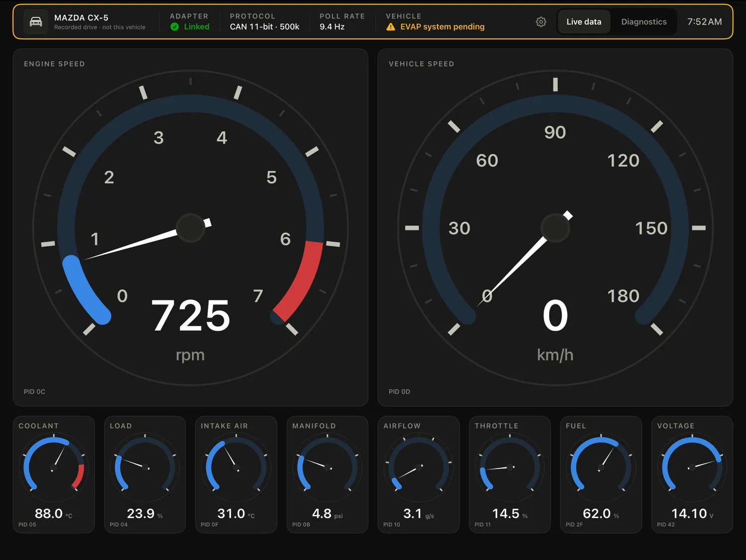Click the 'Recorded drive · not this vehicle' note
Screen dimensions: 746x560
click(x=100, y=27)
